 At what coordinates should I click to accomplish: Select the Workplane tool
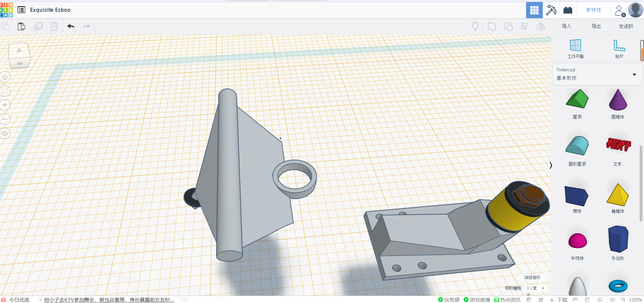(x=575, y=49)
